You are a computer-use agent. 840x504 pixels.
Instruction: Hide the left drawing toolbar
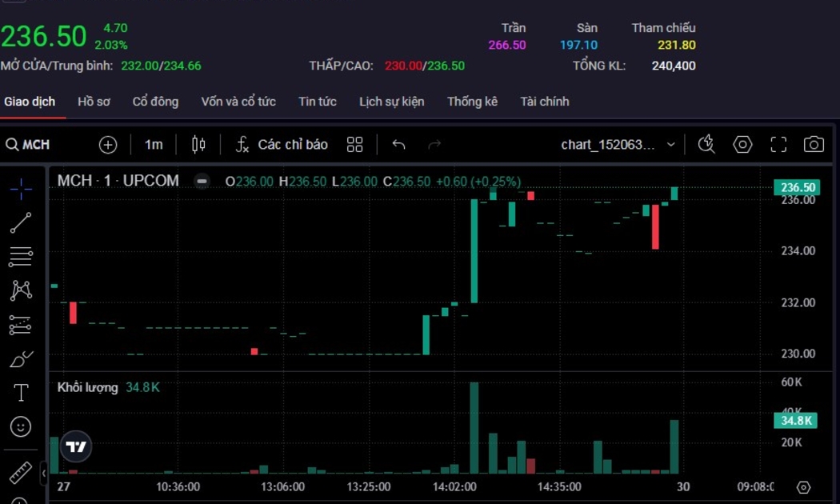pos(43,474)
